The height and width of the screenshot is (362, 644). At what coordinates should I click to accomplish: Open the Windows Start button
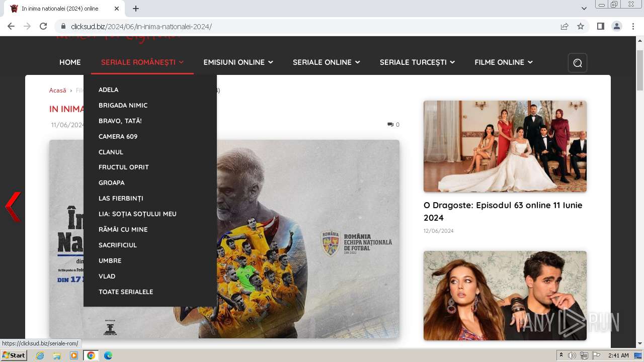tap(14, 355)
